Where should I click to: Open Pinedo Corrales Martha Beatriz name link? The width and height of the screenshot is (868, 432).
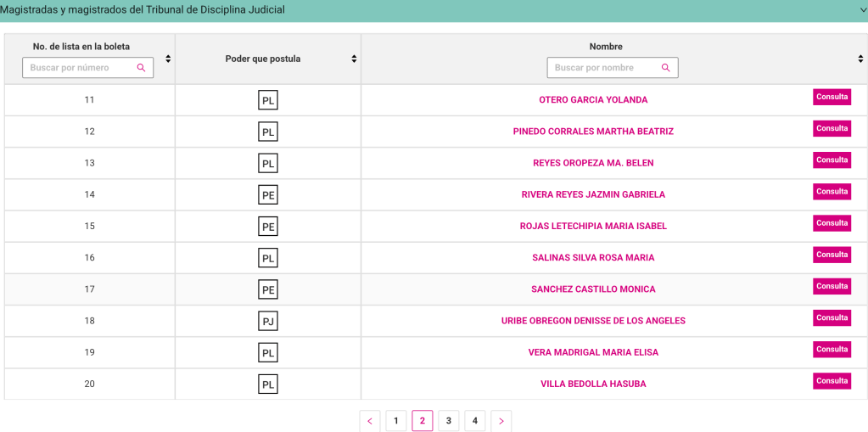[x=593, y=132]
